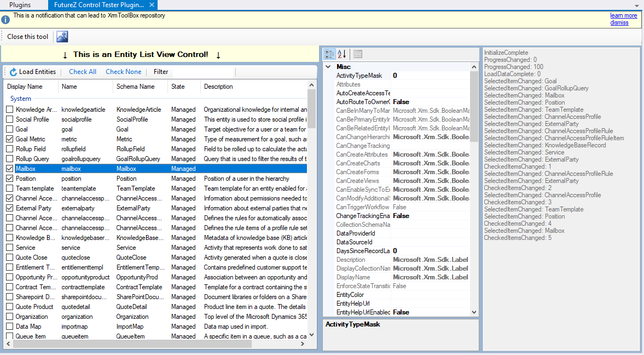Click entity list horizontal scroll left arrow
644x355 pixels.
(9, 344)
